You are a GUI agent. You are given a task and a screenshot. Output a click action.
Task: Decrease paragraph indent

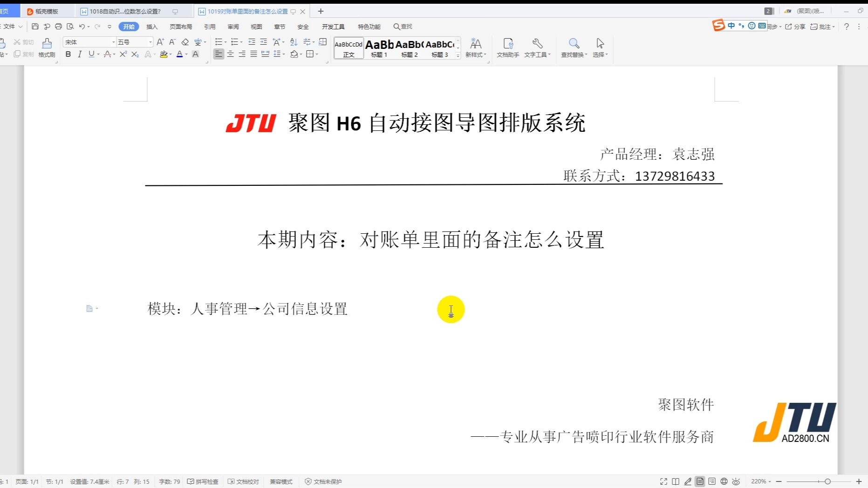click(x=252, y=42)
